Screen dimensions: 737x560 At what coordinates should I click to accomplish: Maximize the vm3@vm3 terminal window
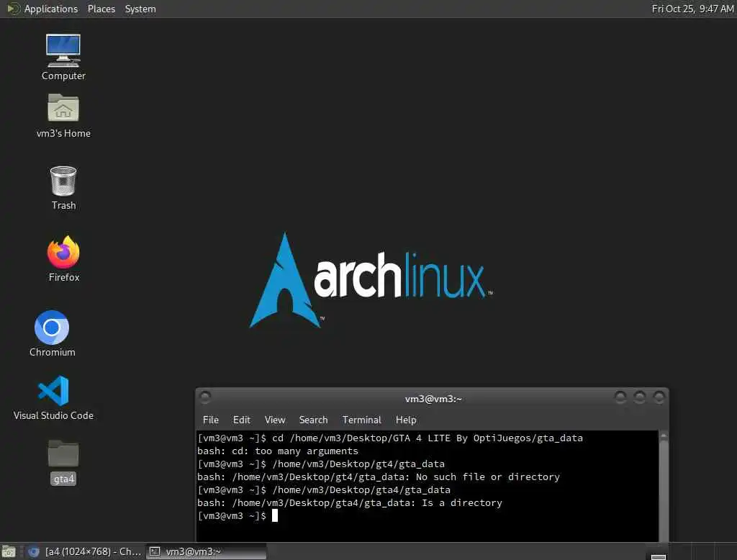[x=640, y=398]
